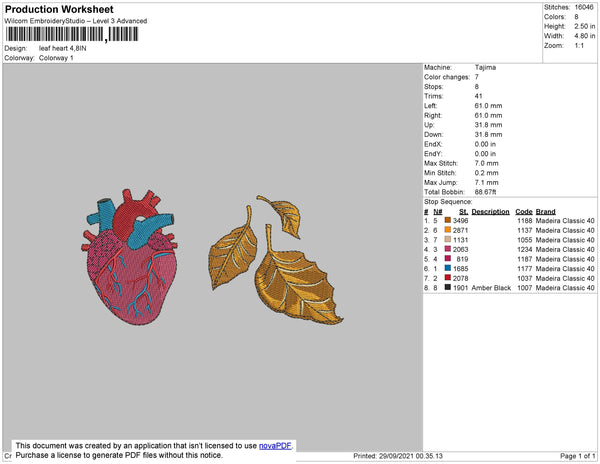Click the blue swatch for code 1177
This screenshot has height=464, width=600.
[448, 268]
